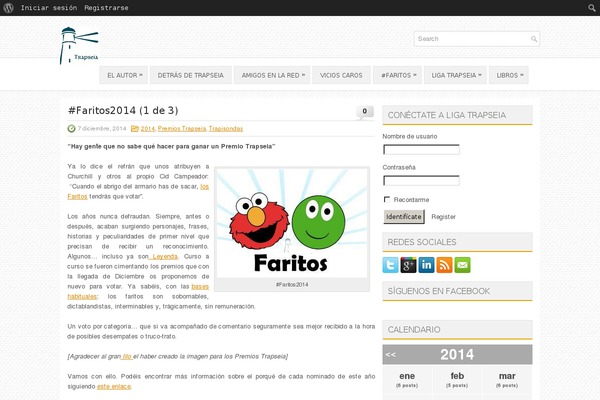600x400 pixels.
Task: Click the WordPress logo in the admin bar
Action: pyautogui.click(x=8, y=8)
